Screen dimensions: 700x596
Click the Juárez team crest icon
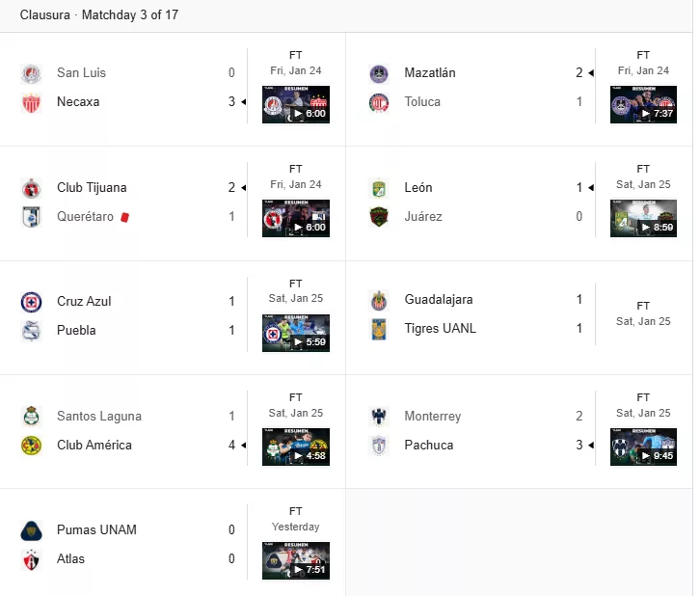[379, 217]
